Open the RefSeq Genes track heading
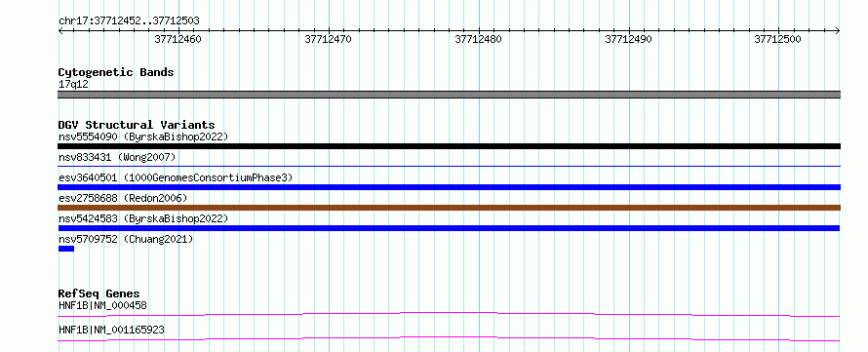868x352 pixels. coord(99,293)
